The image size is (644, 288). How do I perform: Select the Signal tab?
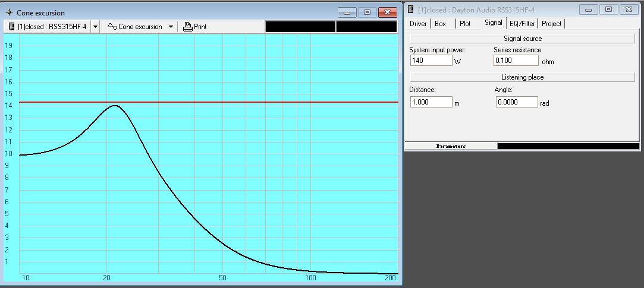click(x=494, y=23)
